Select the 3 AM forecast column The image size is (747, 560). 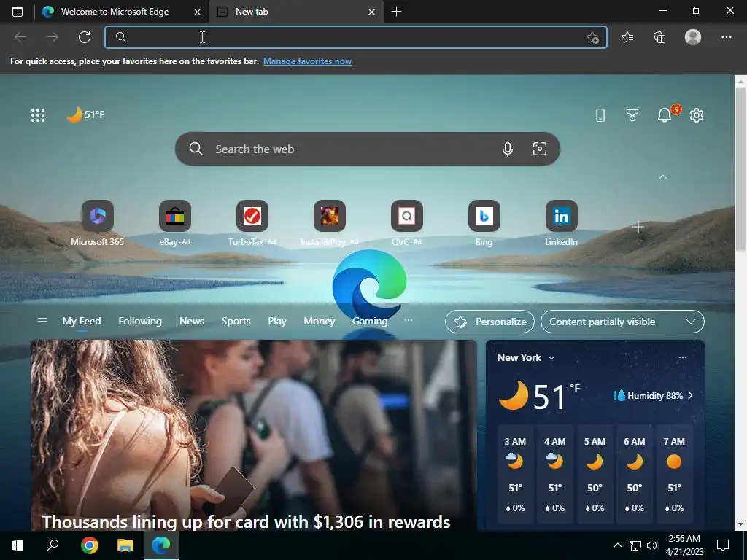tap(515, 475)
